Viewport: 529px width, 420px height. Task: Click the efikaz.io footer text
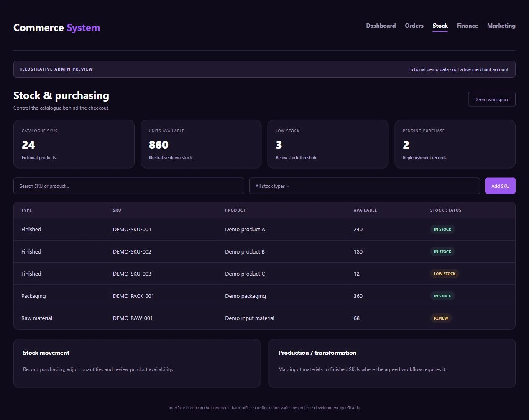[353, 408]
